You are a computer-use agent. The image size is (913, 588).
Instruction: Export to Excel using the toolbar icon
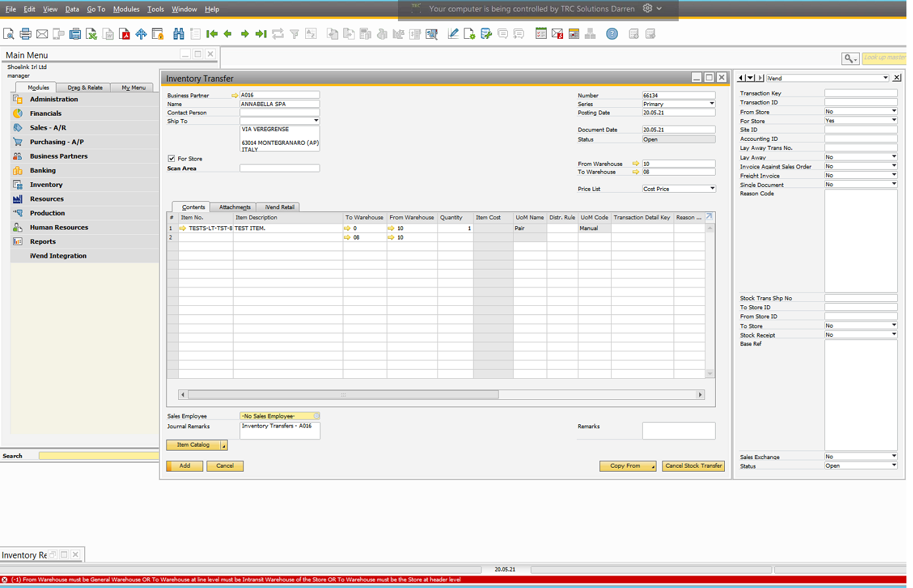91,34
